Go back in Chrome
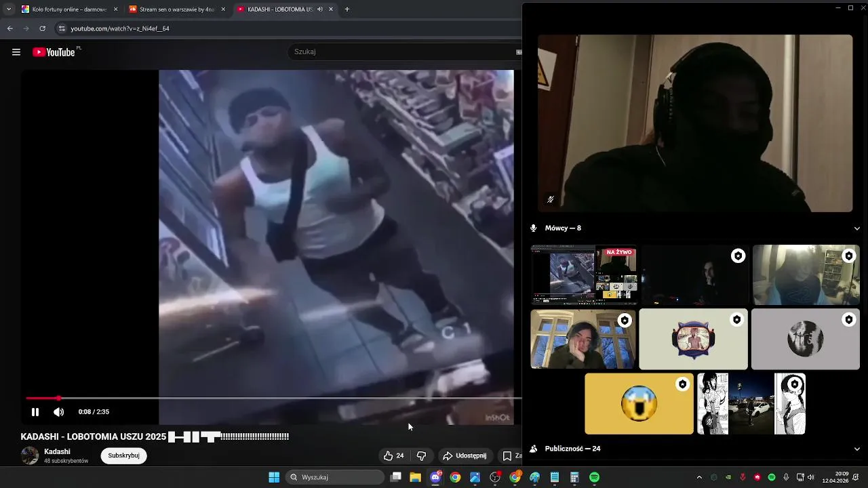Image resolution: width=868 pixels, height=488 pixels. (x=9, y=28)
